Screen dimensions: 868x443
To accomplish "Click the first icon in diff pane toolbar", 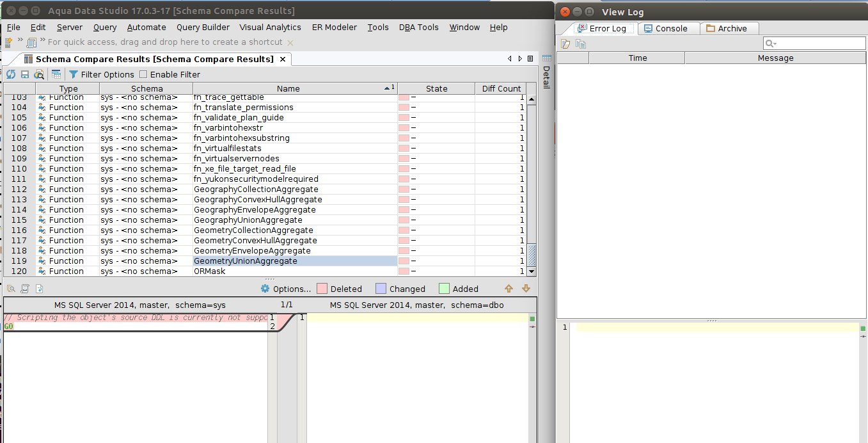I will (x=11, y=289).
